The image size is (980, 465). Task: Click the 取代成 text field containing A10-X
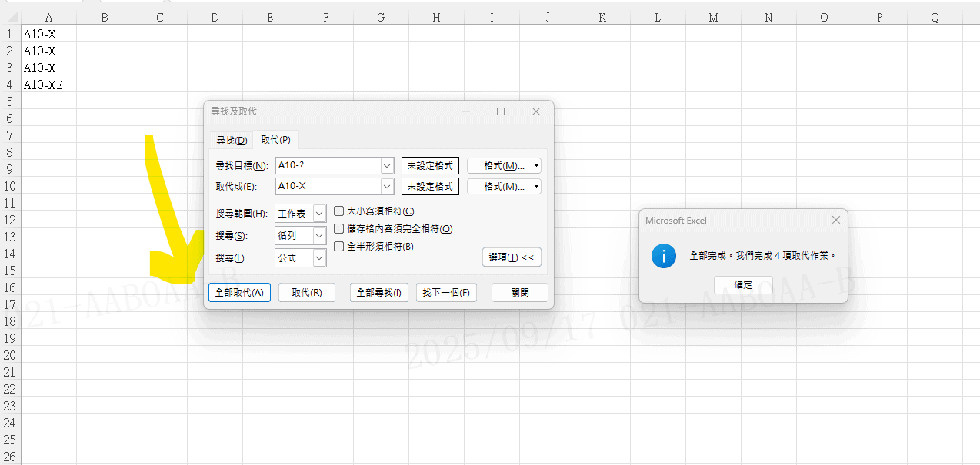[328, 186]
